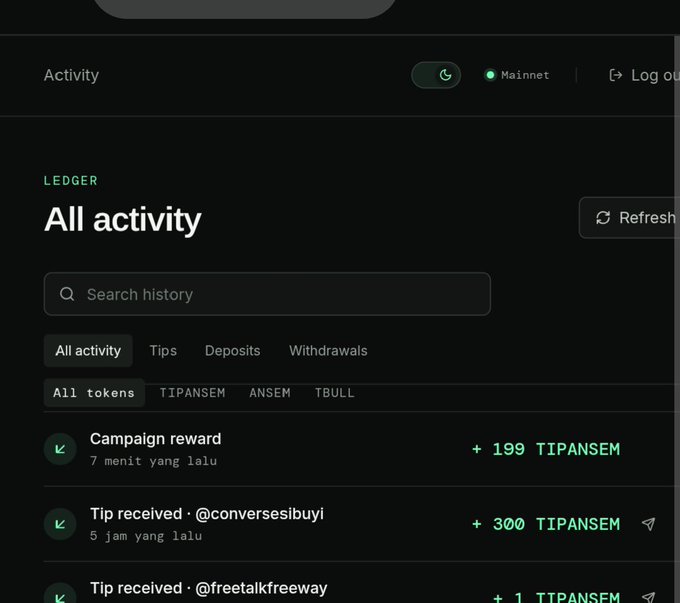Click the incoming arrow icon for @conversesibuyi tip
Image resolution: width=680 pixels, height=603 pixels.
[60, 524]
